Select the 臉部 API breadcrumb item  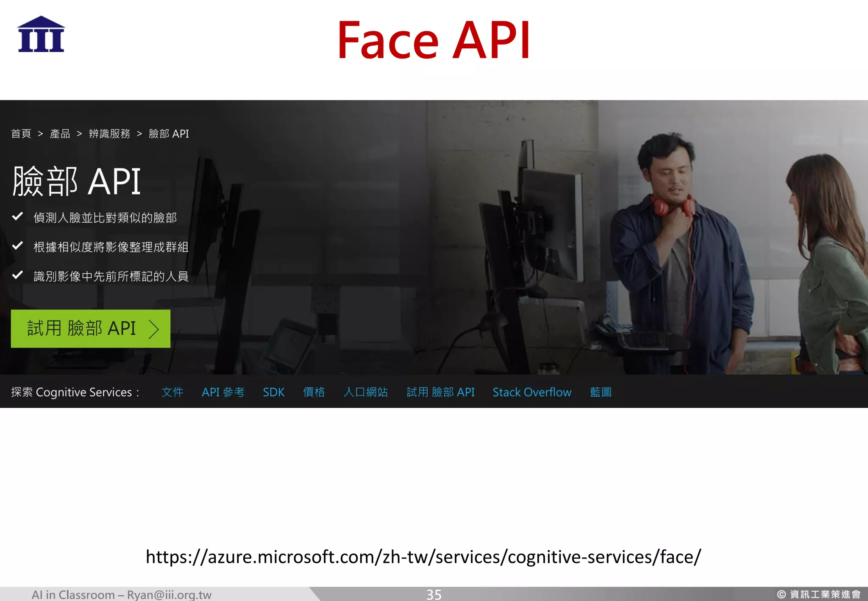coord(169,134)
